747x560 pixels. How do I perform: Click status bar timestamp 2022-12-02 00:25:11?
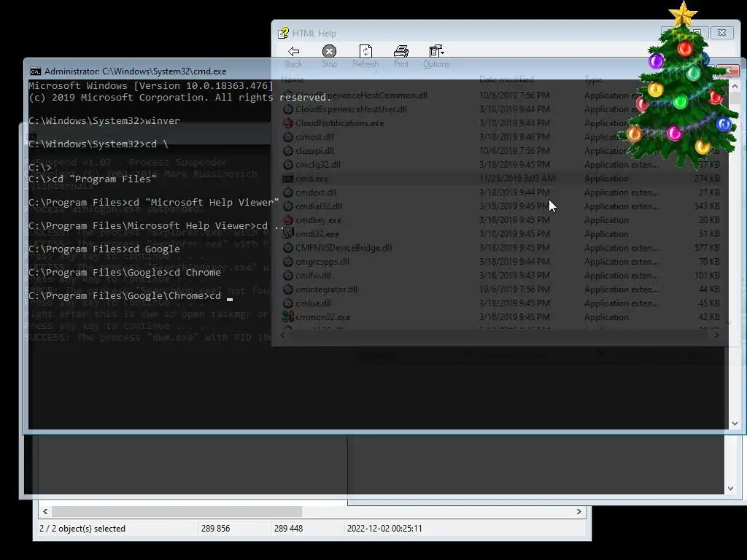[x=384, y=529]
